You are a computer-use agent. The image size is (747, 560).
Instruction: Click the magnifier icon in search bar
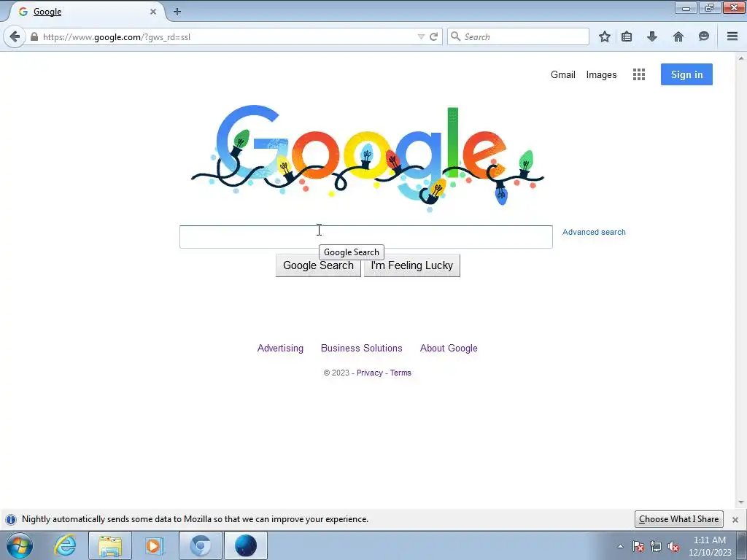[x=455, y=36]
